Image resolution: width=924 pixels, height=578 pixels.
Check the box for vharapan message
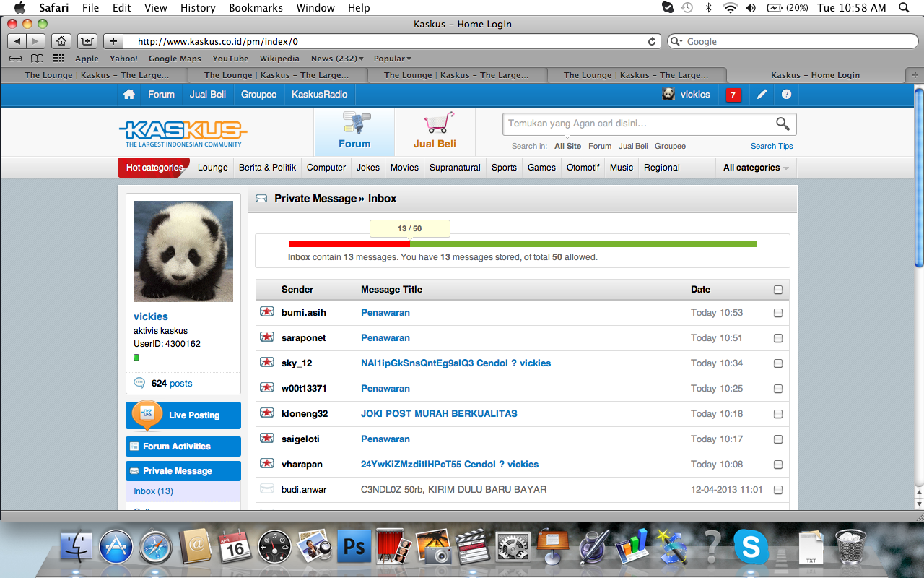tap(777, 465)
